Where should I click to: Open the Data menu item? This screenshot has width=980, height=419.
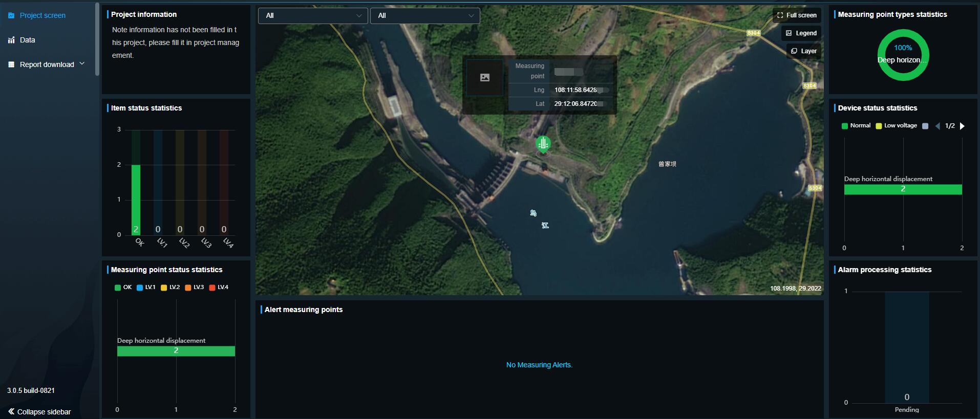pos(28,40)
